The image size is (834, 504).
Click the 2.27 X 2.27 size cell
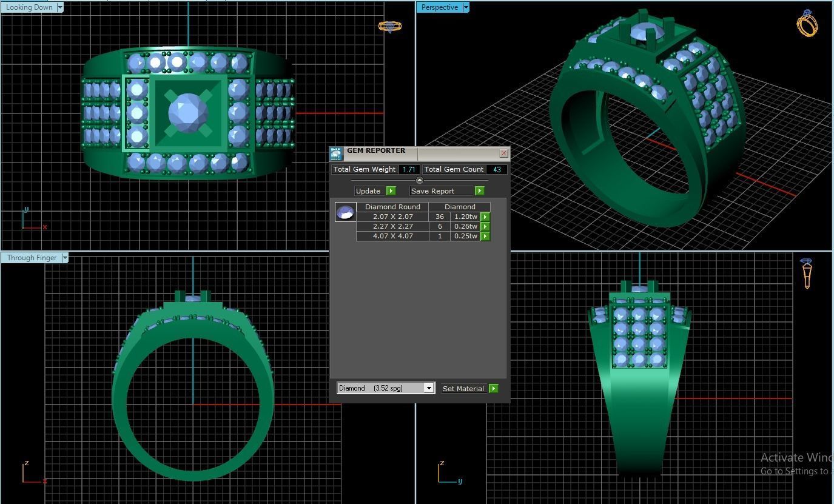pyautogui.click(x=392, y=226)
